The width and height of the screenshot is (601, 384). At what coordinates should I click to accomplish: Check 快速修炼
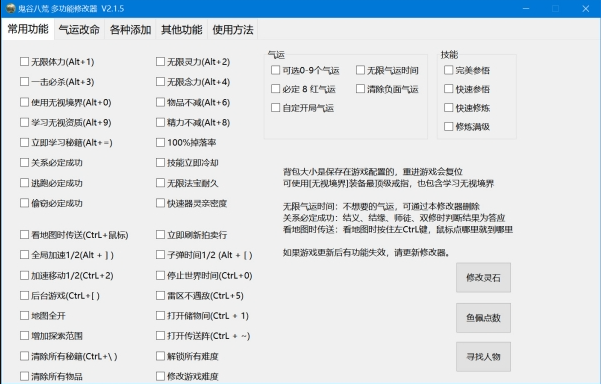pos(448,108)
